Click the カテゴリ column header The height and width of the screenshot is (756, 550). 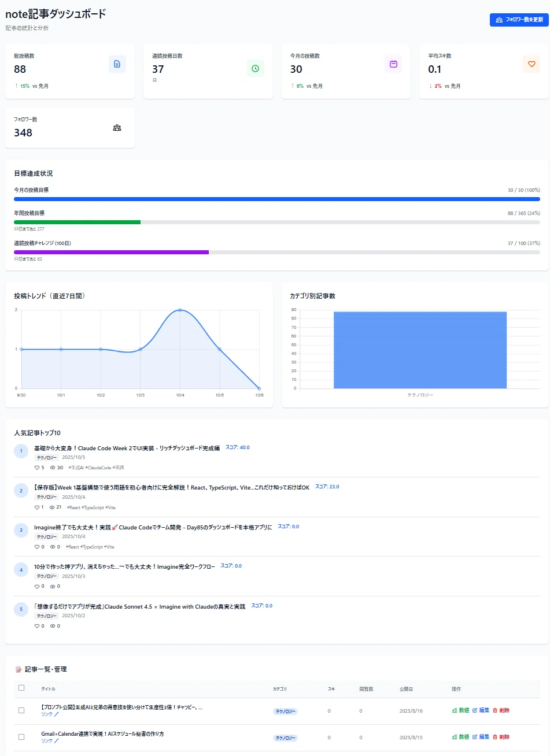click(x=280, y=689)
